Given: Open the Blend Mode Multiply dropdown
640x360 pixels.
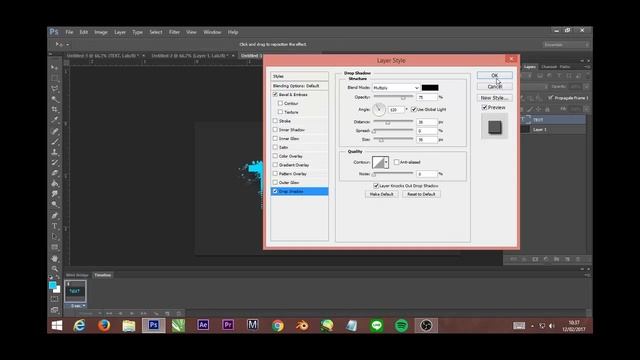Looking at the screenshot, I should (x=396, y=88).
